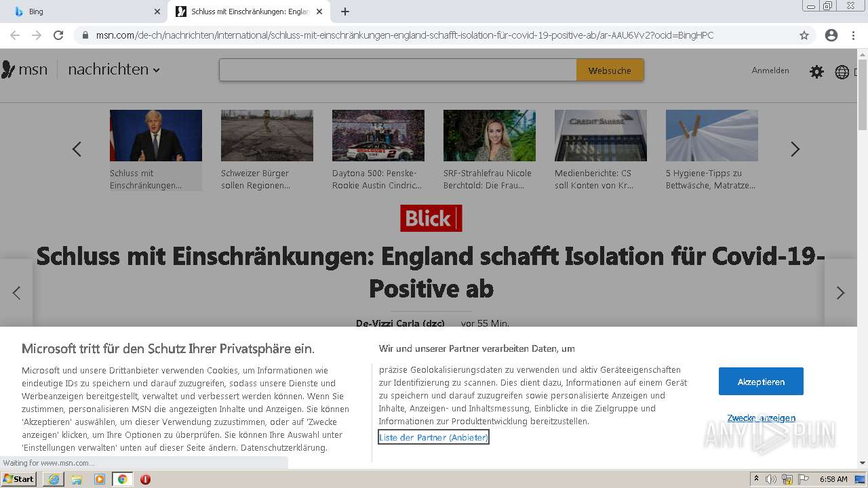Go forward with browser forward arrow
Screen dimensions: 868x488
(x=37, y=35)
